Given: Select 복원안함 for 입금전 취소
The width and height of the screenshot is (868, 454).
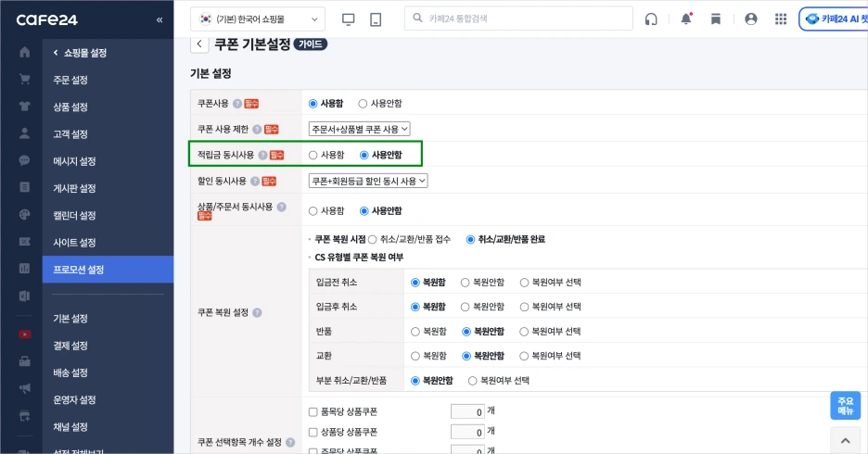Looking at the screenshot, I should pos(465,283).
